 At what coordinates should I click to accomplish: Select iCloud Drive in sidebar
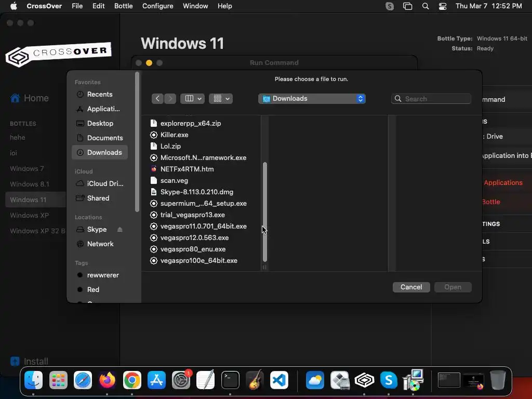pyautogui.click(x=100, y=183)
